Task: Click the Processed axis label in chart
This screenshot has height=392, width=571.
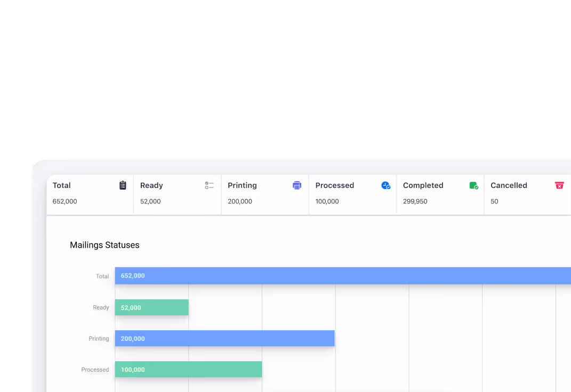Action: coord(95,370)
